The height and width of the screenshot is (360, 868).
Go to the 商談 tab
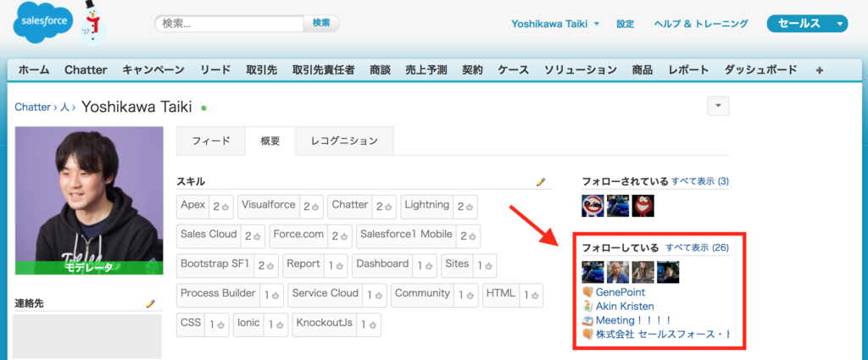click(381, 70)
